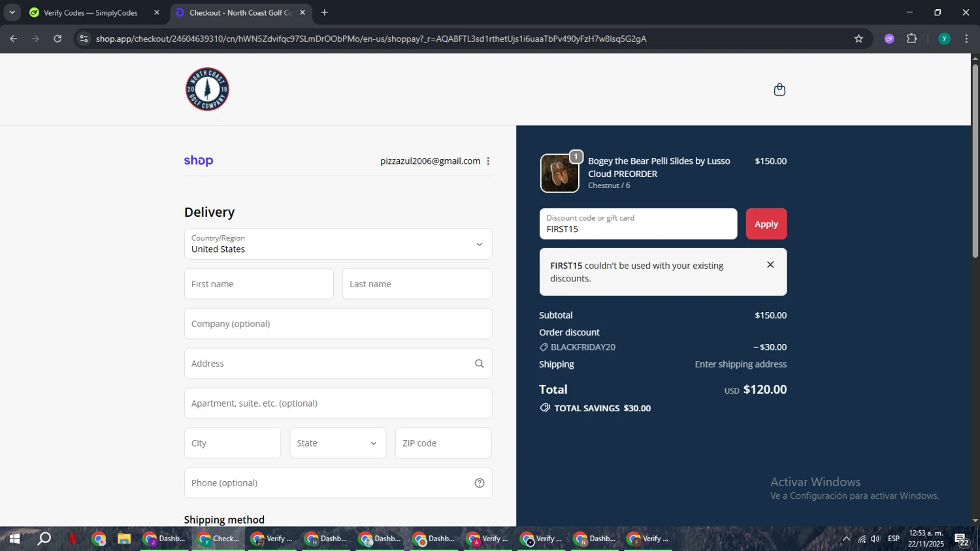
Task: Click the TOTAL SAVINGS $30.00 text
Action: (x=602, y=408)
